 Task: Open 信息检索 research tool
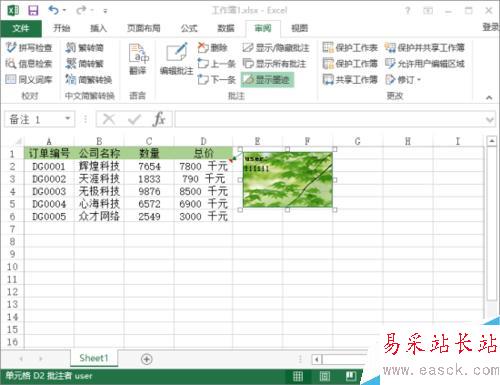tap(29, 63)
